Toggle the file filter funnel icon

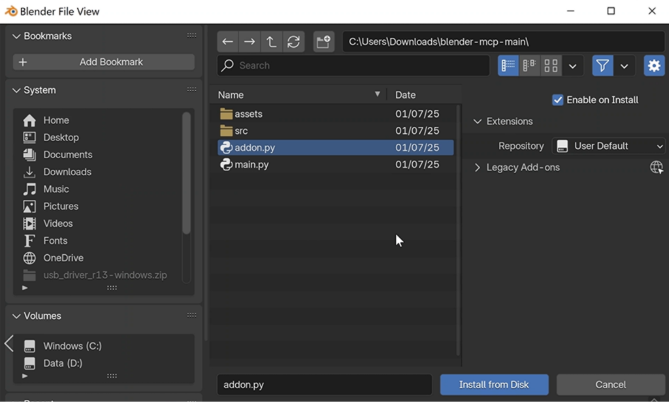click(x=602, y=66)
